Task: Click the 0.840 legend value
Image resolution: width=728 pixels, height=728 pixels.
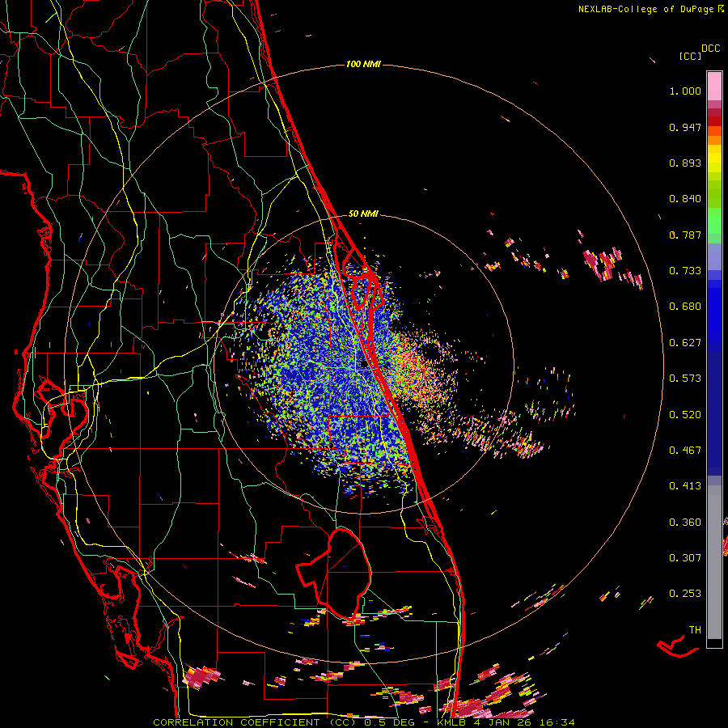Action: (685, 199)
